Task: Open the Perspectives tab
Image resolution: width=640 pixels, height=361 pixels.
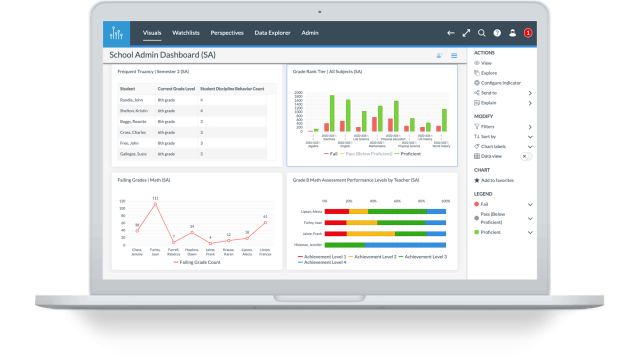Action: coord(227,33)
